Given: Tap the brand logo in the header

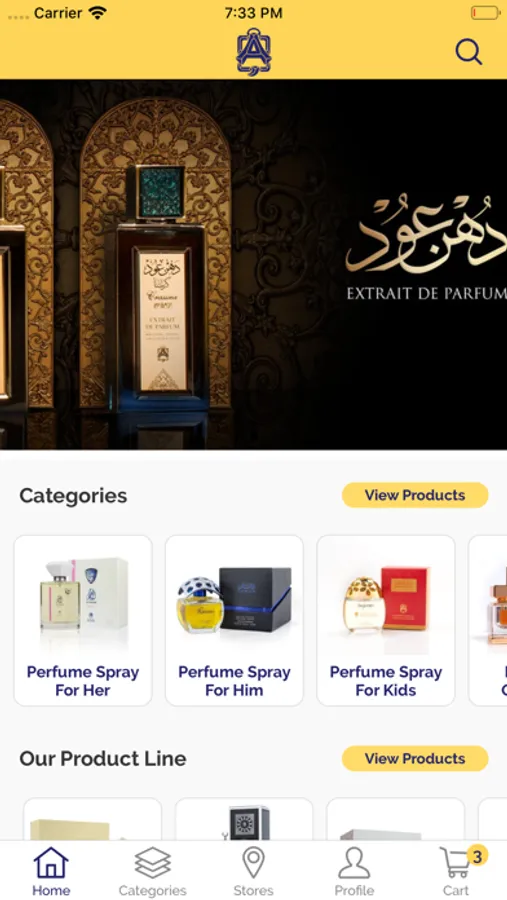Looking at the screenshot, I should tap(253, 52).
